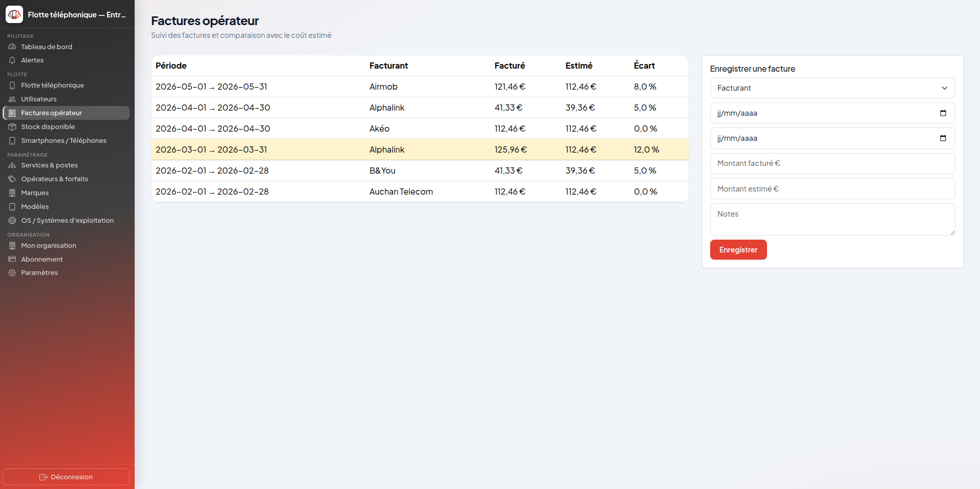Open Tableau de bord page
Screen dimensions: 980x489
66,47
